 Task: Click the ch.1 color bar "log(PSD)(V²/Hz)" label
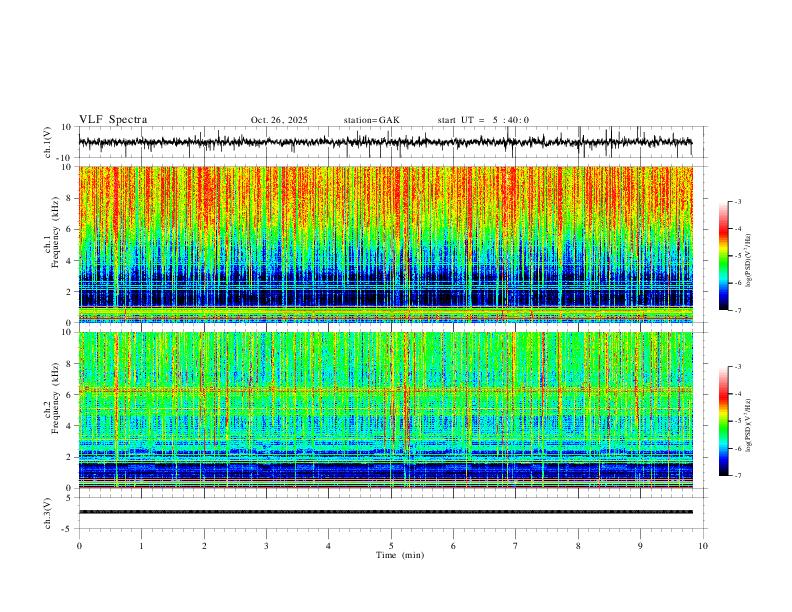pyautogui.click(x=749, y=261)
